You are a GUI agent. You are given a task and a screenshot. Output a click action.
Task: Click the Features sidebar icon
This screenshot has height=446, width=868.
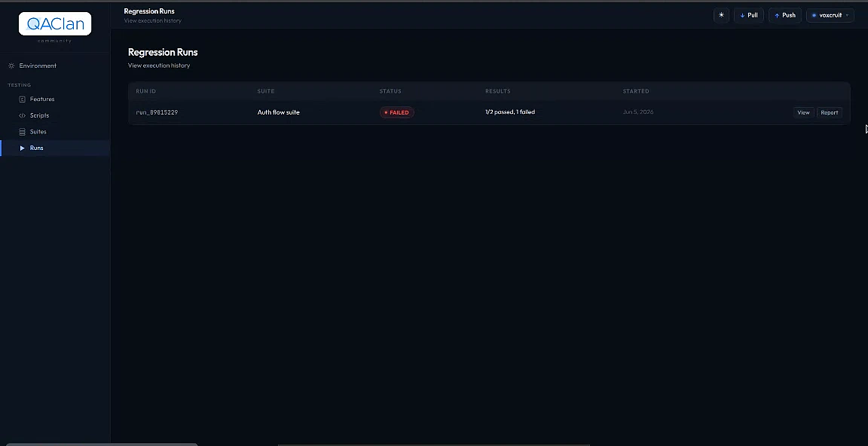[22, 99]
